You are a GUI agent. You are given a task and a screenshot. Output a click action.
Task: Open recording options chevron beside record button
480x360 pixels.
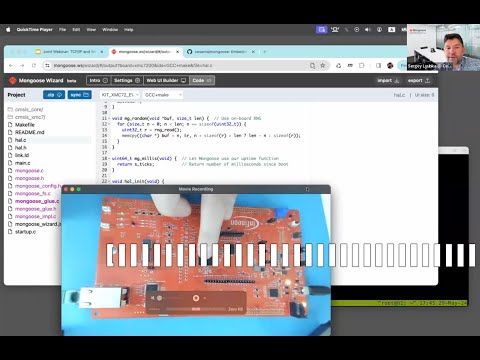point(205,298)
